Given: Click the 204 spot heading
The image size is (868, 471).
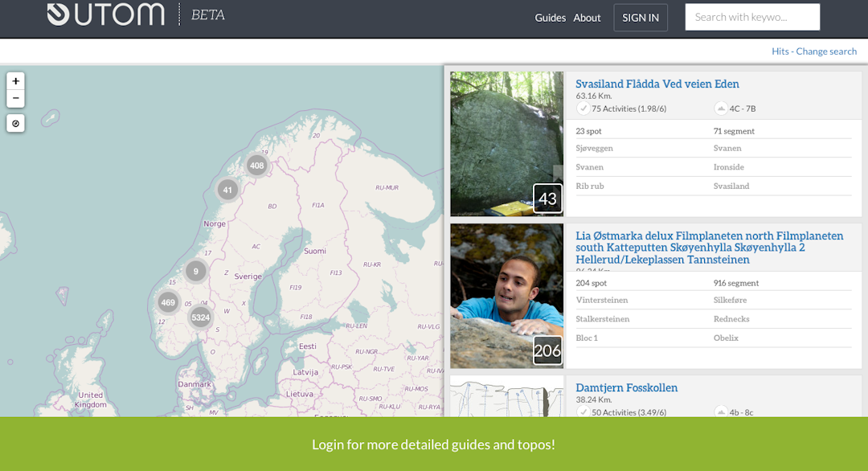Looking at the screenshot, I should point(591,283).
